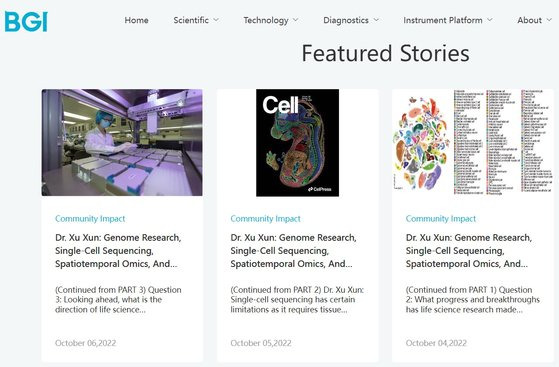The image size is (559, 367).
Task: Open the Home menu item
Action: click(137, 20)
